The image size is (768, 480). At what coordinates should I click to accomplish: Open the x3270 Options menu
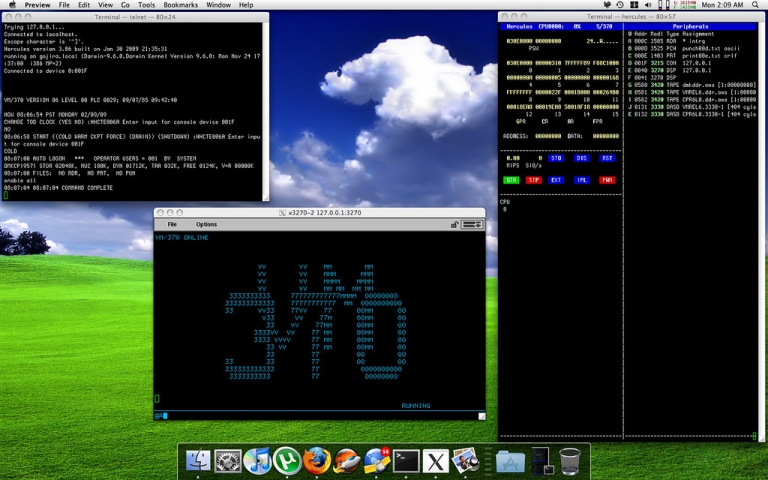[x=206, y=224]
